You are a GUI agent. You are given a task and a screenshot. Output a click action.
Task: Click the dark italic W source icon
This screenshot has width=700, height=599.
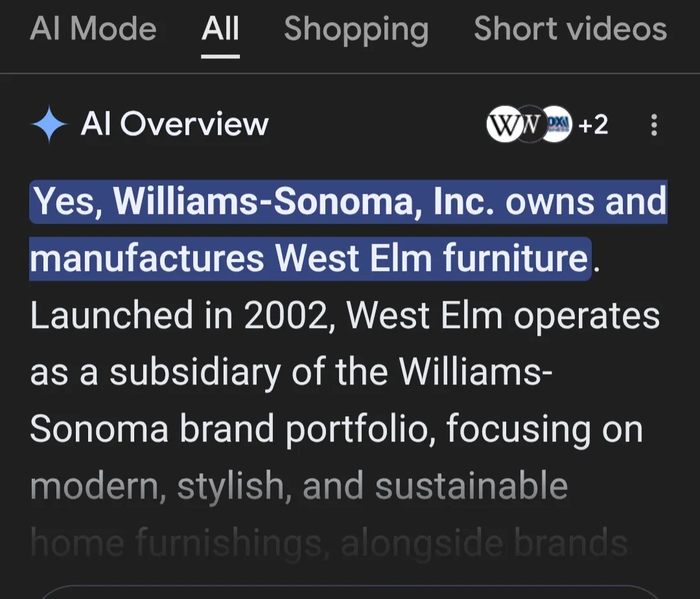[530, 124]
